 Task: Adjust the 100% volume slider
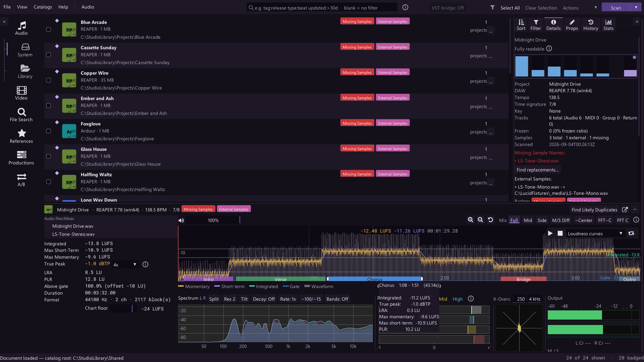click(213, 220)
